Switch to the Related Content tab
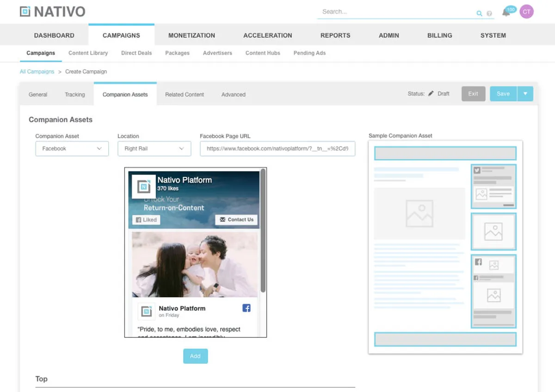This screenshot has width=555, height=392. click(x=185, y=94)
